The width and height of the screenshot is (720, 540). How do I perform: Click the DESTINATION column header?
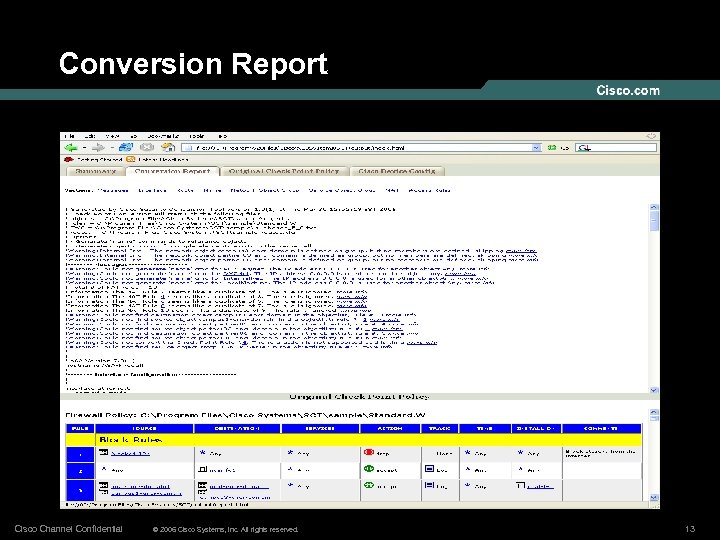click(x=237, y=428)
